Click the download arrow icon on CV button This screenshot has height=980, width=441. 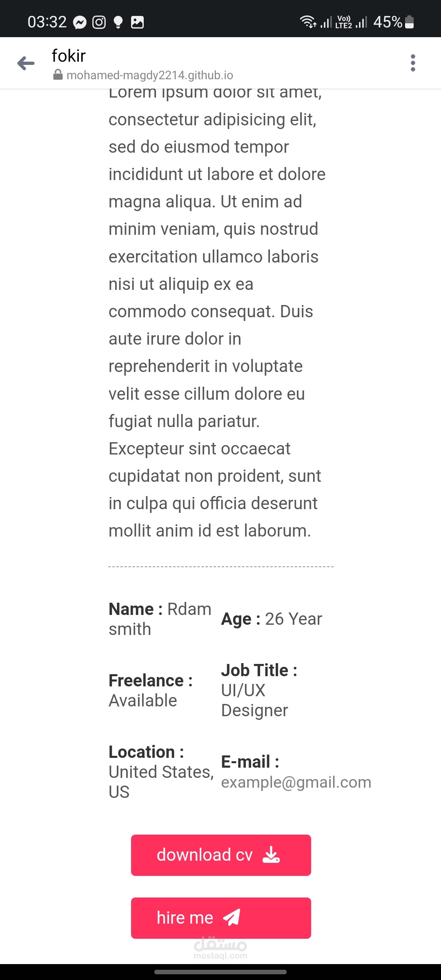pyautogui.click(x=271, y=855)
